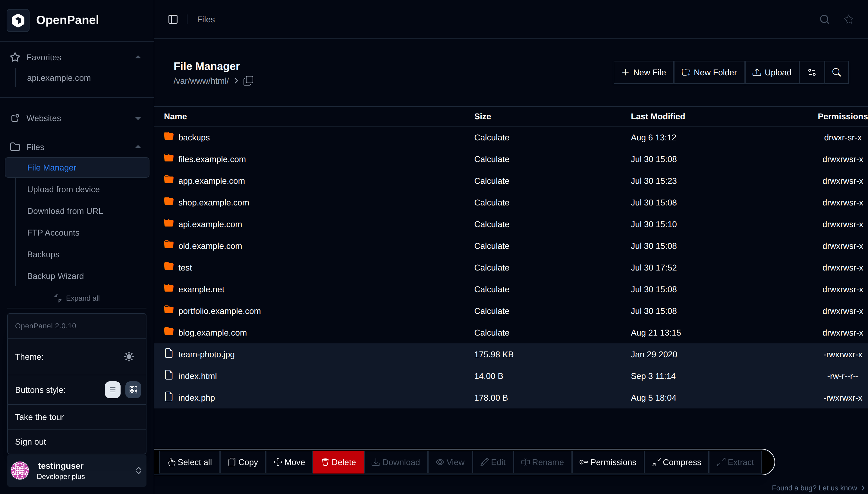Open the top bar search icon
This screenshot has height=494, width=868.
(824, 19)
